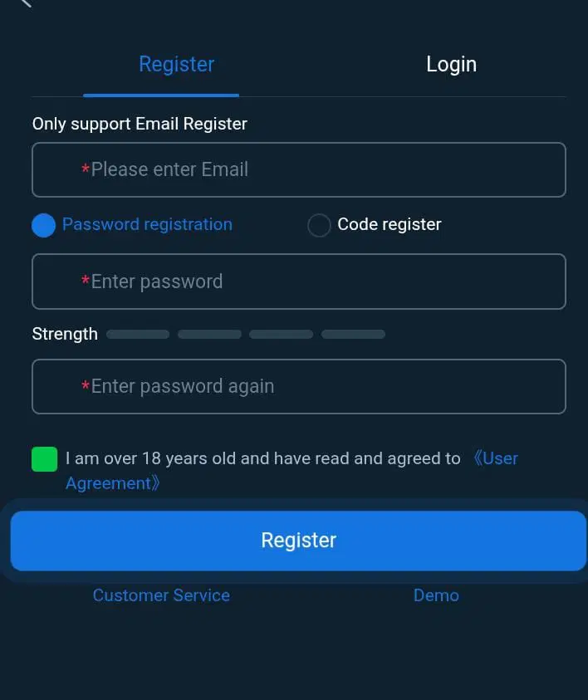Click the Enter password field

coord(299,281)
